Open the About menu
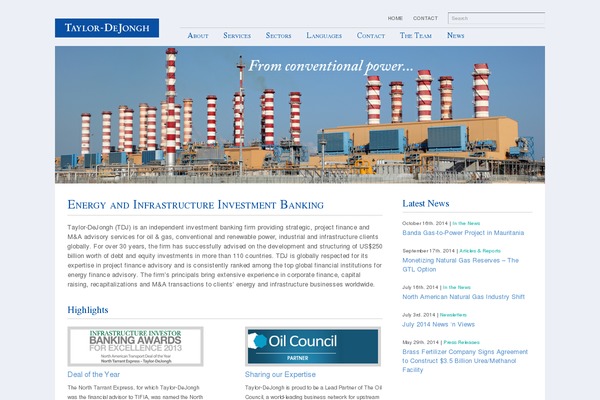The height and width of the screenshot is (400, 600). point(198,36)
